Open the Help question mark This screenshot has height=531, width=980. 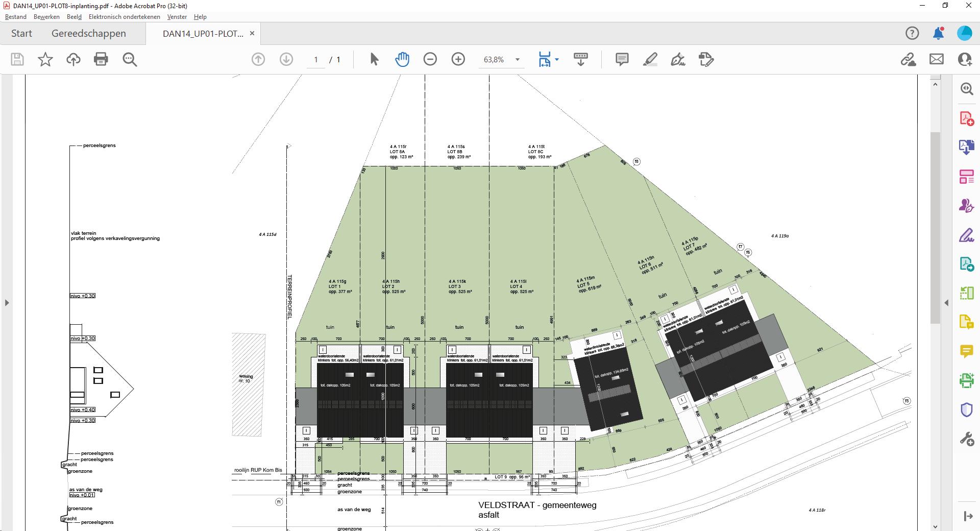tap(912, 33)
